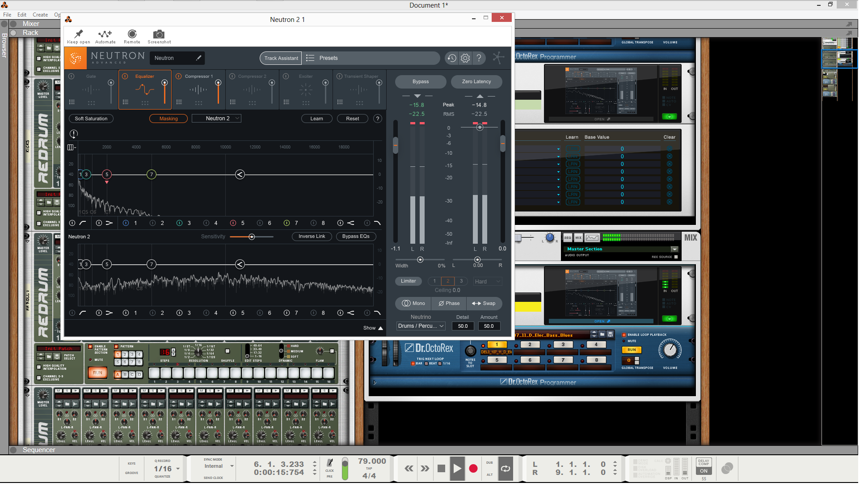The height and width of the screenshot is (491, 868).
Task: Click the rack overview thumbnail navigator
Action: pos(839,59)
